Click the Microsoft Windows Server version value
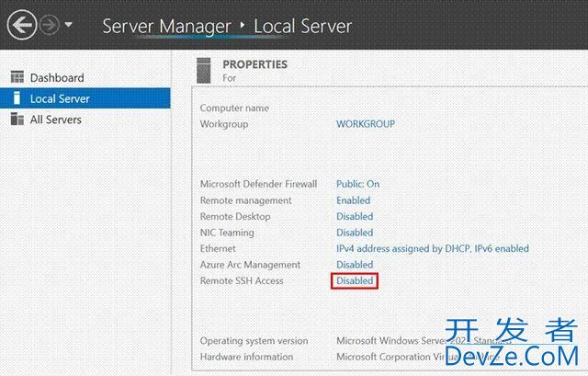Screen dimensions: 588x376 click(424, 341)
